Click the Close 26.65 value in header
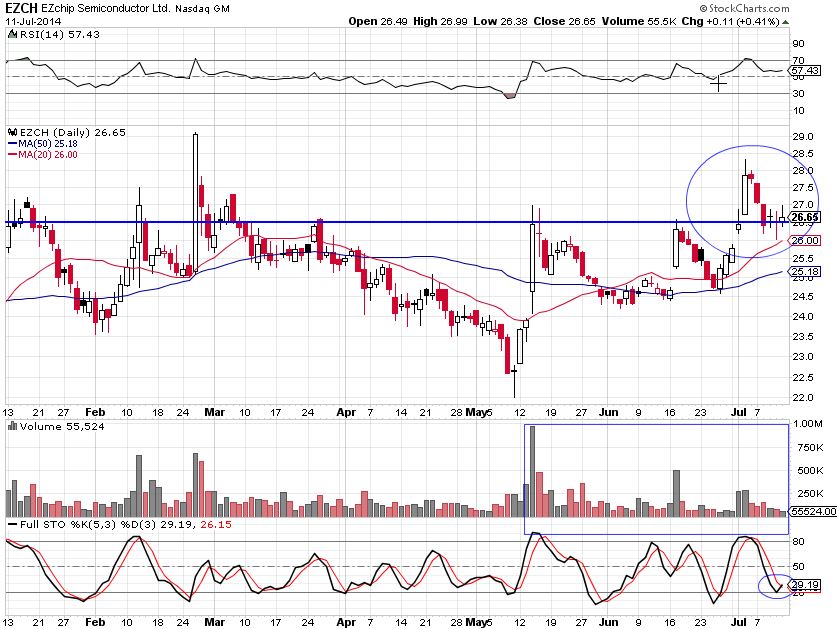Image resolution: width=837 pixels, height=629 pixels. coord(564,22)
